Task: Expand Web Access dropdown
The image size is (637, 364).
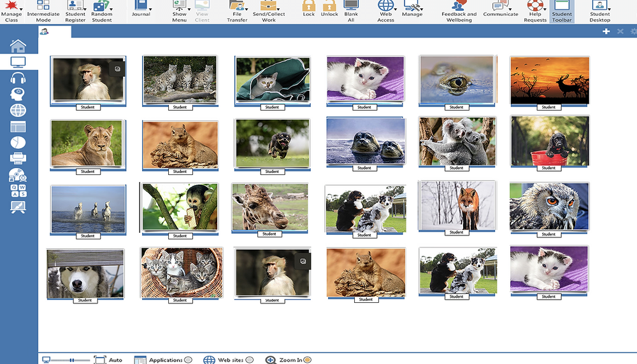Action: [x=396, y=9]
